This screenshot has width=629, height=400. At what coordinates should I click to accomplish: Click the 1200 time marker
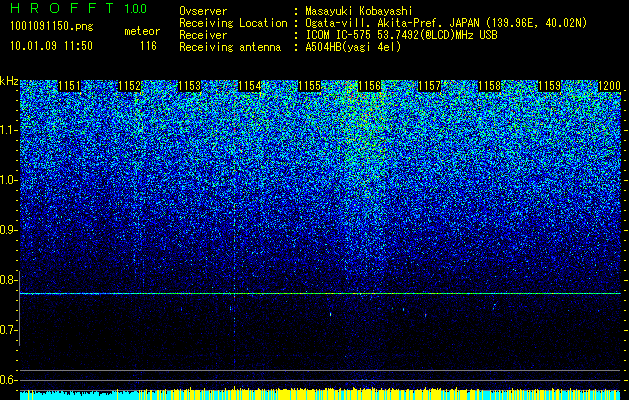click(x=609, y=86)
